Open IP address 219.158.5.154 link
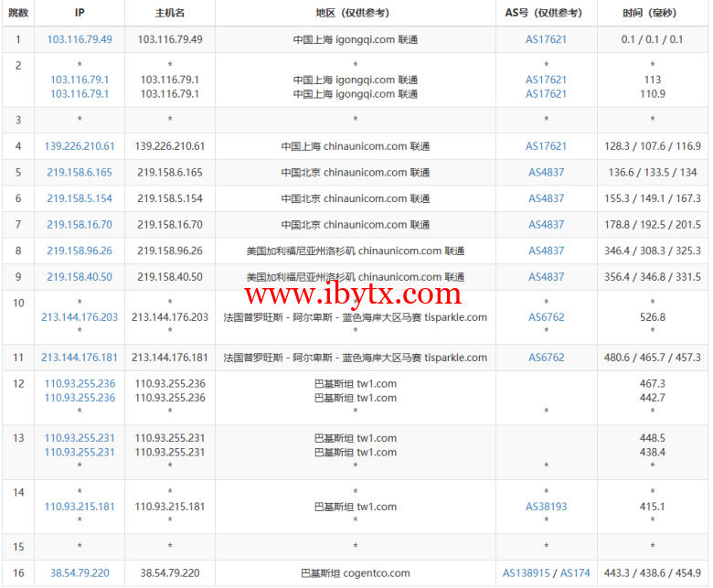This screenshot has width=713, height=588. point(80,198)
